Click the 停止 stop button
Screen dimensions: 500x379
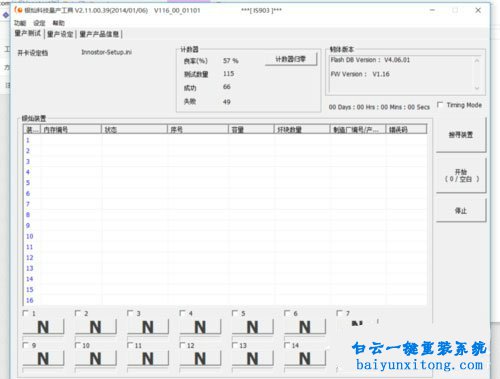(x=461, y=210)
